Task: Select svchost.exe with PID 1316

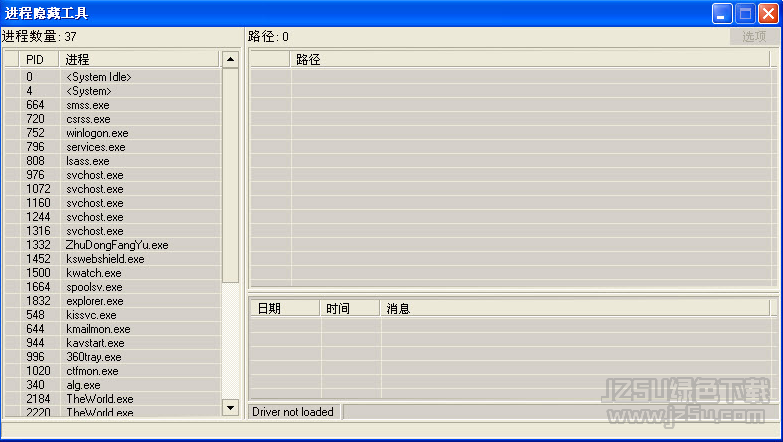Action: click(x=112, y=231)
